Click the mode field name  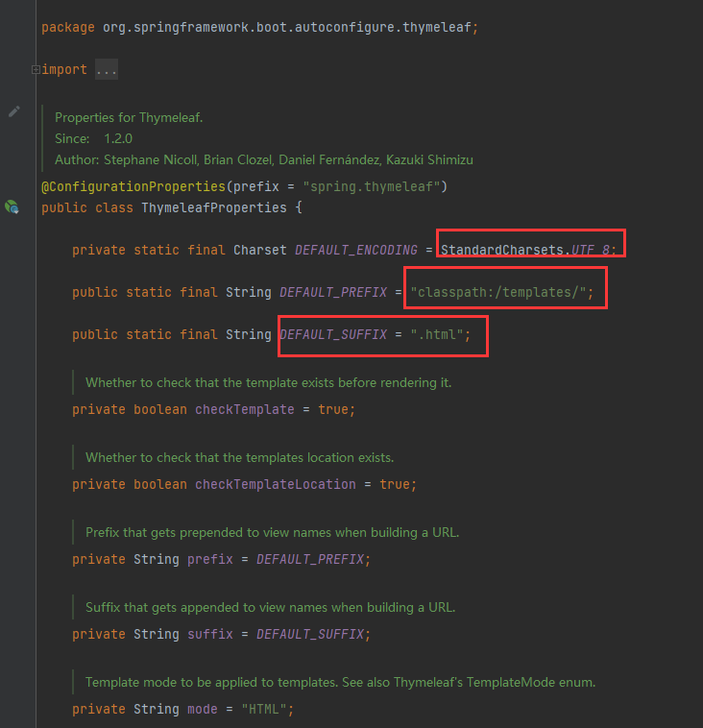pos(203,710)
